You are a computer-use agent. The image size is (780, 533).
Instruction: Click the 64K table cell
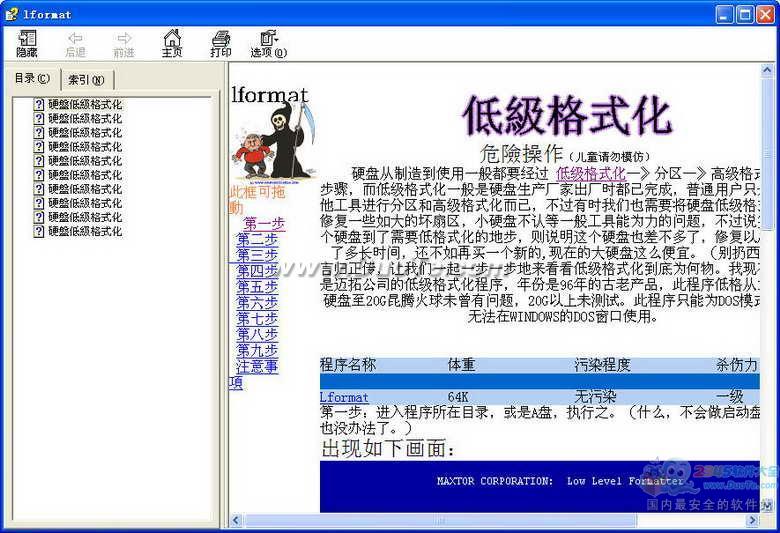(x=458, y=397)
